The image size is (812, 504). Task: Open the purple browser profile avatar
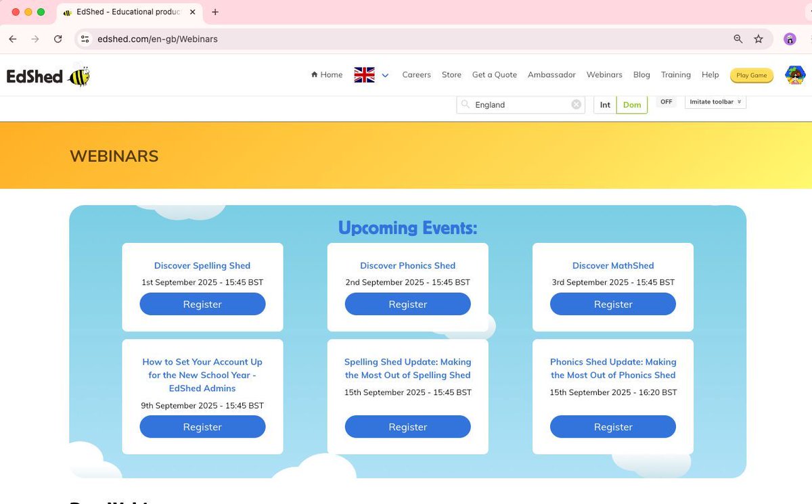tap(790, 39)
